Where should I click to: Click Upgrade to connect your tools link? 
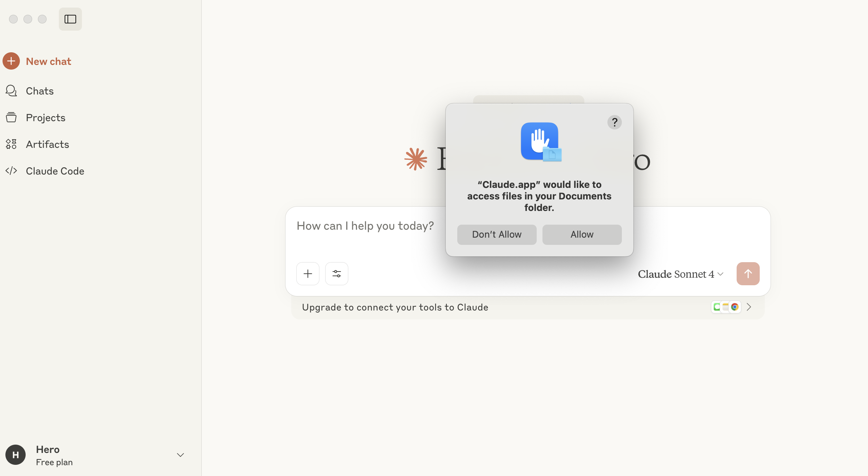coord(395,307)
